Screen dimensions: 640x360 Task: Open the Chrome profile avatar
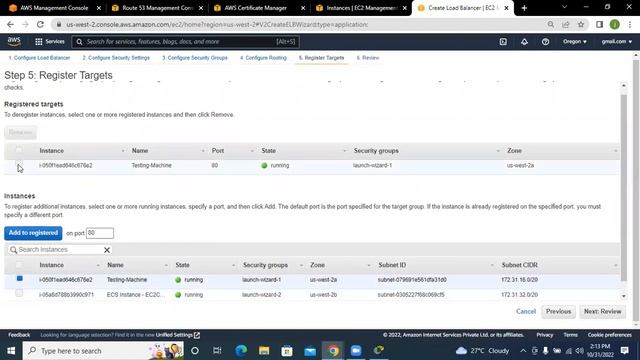pos(615,24)
